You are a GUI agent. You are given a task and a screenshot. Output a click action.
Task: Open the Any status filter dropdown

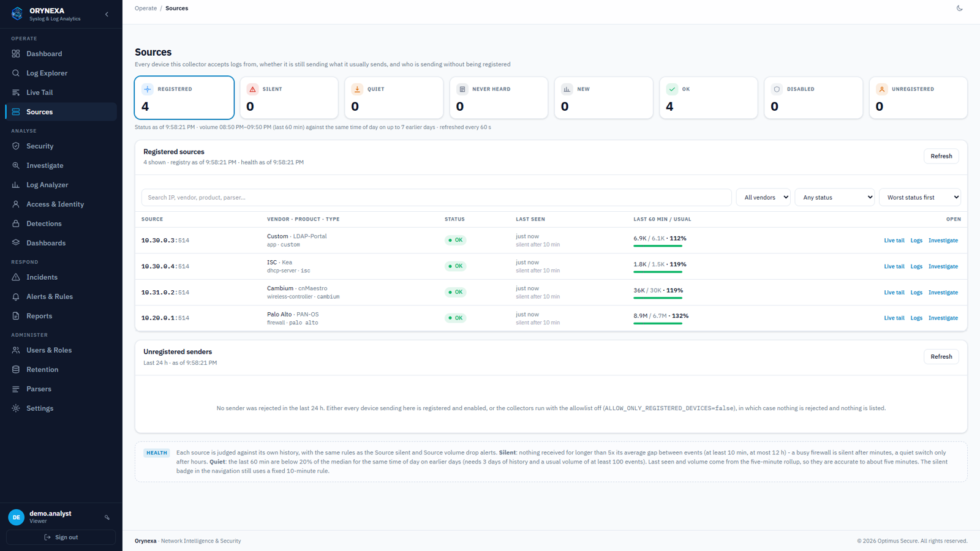click(x=835, y=197)
